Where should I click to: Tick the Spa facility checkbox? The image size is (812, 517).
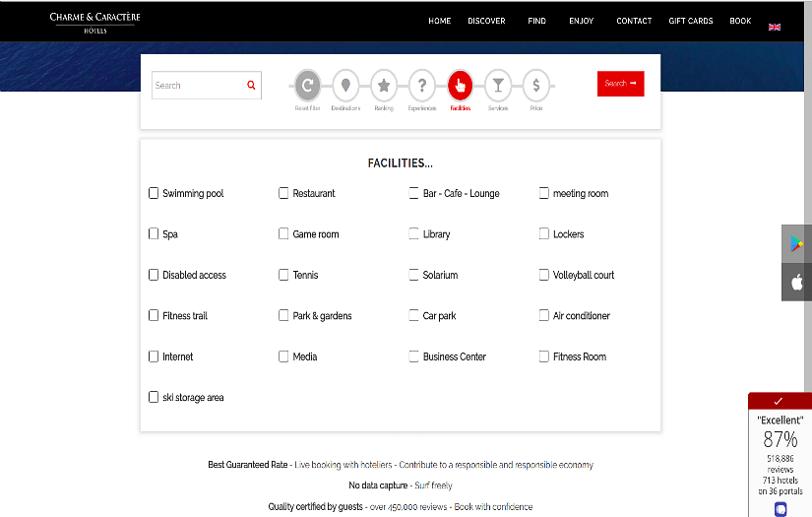click(x=154, y=234)
